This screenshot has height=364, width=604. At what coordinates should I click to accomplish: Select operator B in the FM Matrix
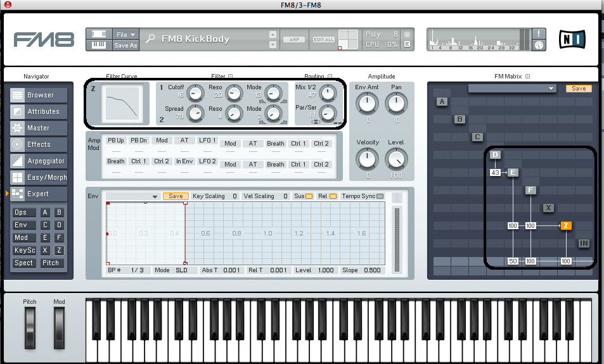click(x=459, y=119)
